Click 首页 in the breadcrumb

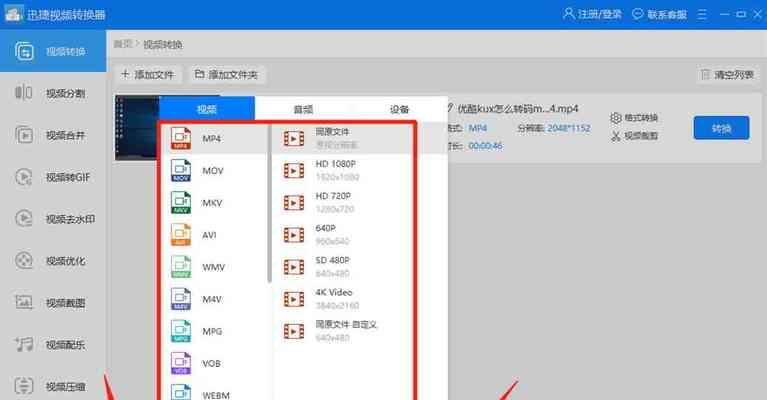click(x=123, y=44)
